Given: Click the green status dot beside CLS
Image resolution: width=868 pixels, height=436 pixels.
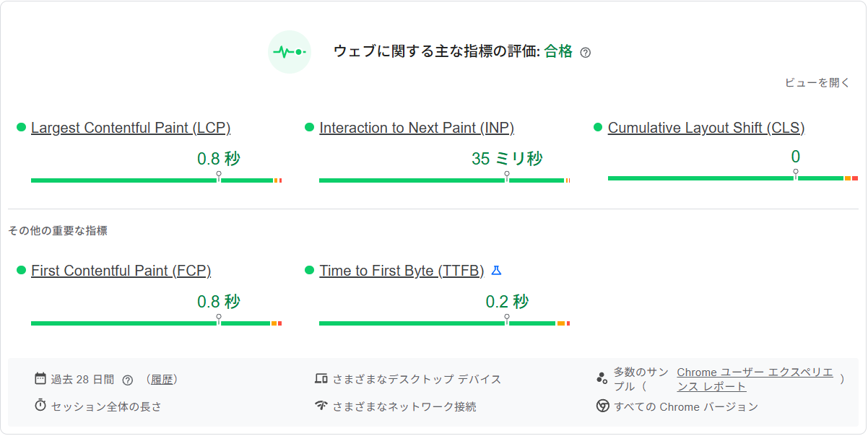Looking at the screenshot, I should [x=598, y=126].
